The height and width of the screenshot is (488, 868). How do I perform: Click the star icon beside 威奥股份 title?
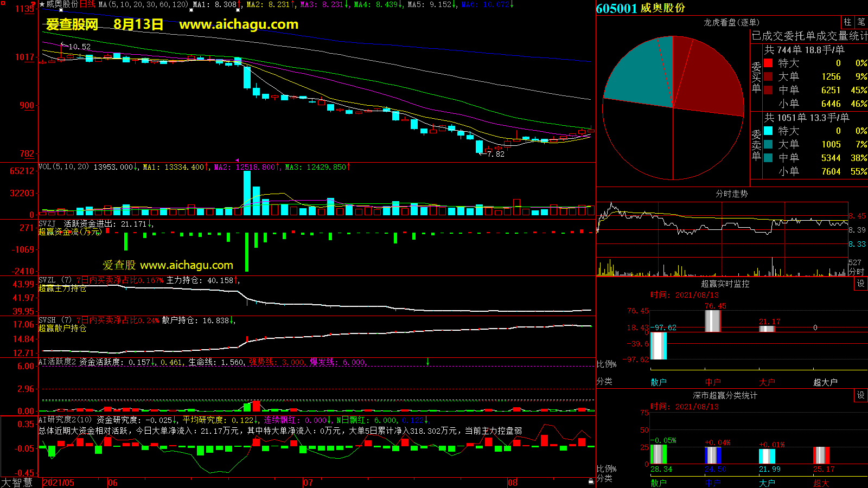(x=42, y=4)
